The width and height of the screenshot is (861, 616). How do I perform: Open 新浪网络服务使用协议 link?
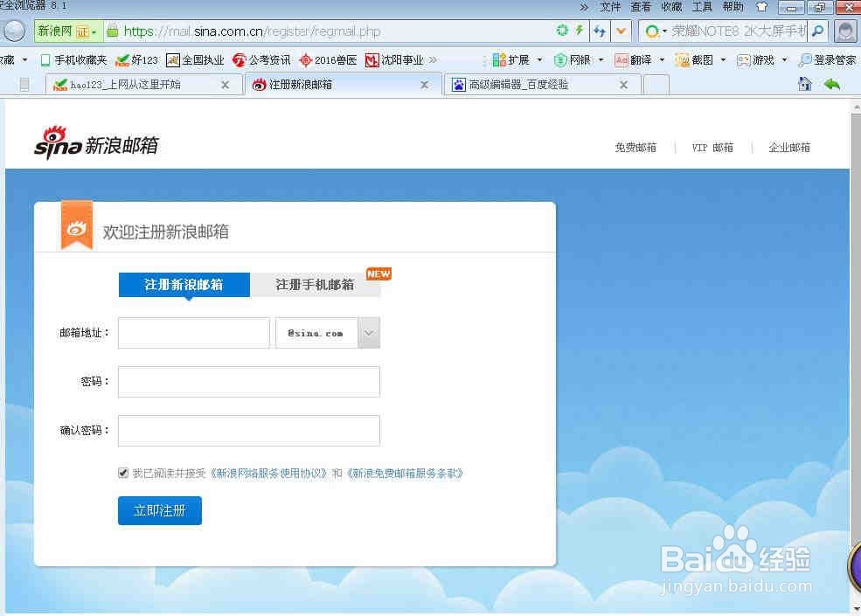click(269, 474)
